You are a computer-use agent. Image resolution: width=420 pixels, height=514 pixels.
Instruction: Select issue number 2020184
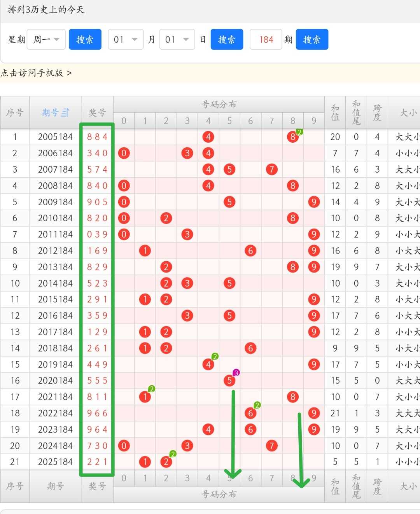coord(55,381)
